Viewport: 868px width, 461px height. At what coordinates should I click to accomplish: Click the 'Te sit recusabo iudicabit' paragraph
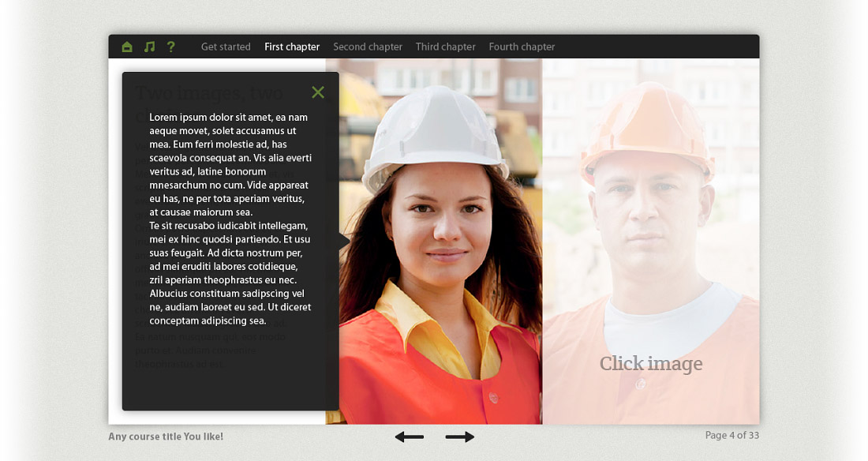click(230, 273)
